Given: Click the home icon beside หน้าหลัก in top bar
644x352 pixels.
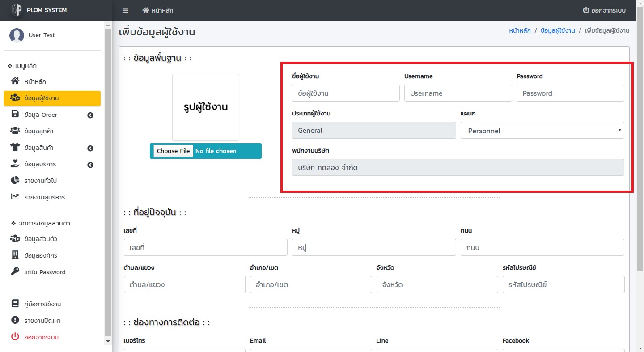Looking at the screenshot, I should [146, 10].
